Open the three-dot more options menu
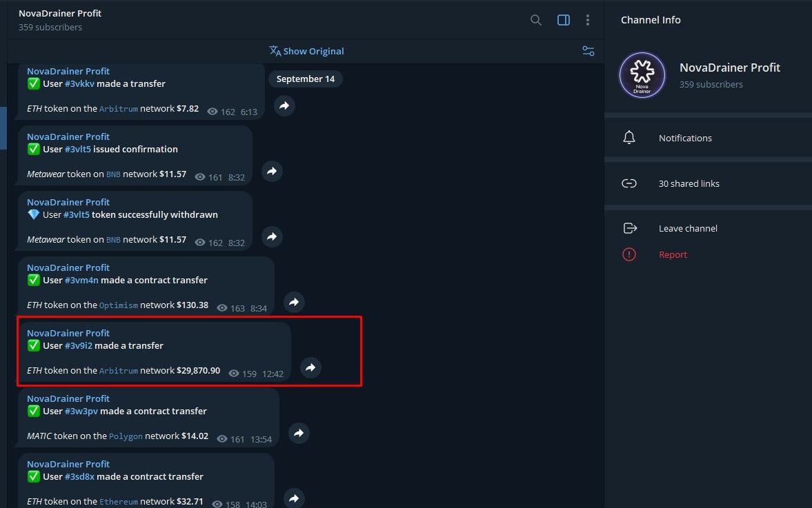Image resolution: width=812 pixels, height=508 pixels. click(587, 20)
